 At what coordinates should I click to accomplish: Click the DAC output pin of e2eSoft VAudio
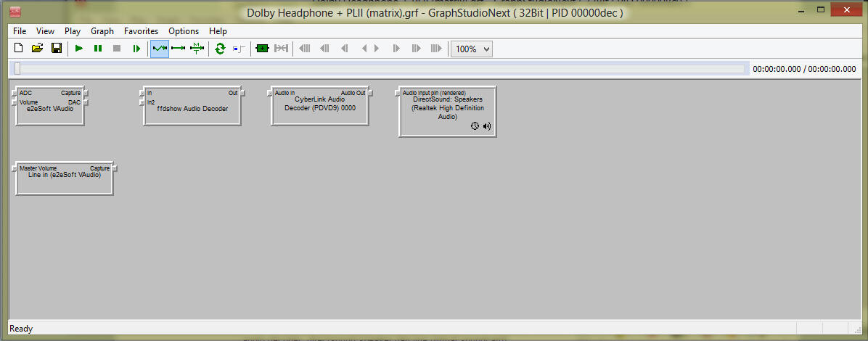click(x=86, y=102)
